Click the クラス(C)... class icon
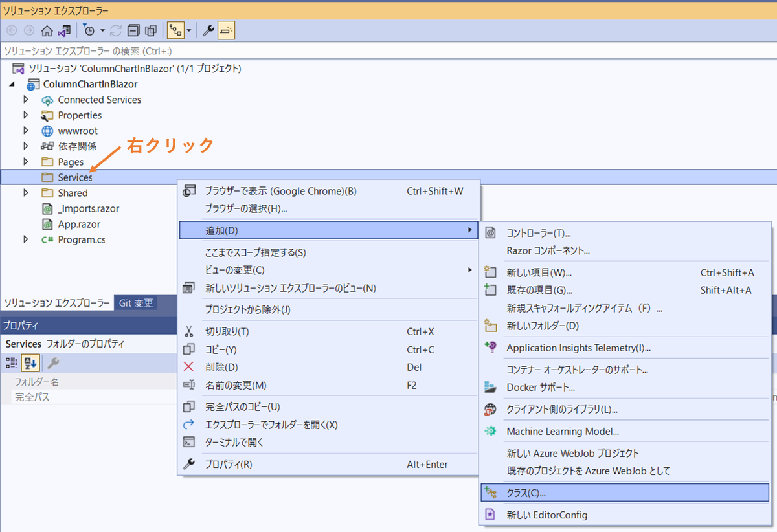This screenshot has width=777, height=532. (491, 493)
